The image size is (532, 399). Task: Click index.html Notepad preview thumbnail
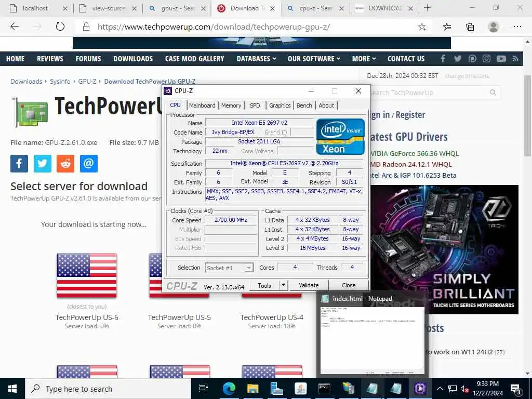tap(372, 341)
